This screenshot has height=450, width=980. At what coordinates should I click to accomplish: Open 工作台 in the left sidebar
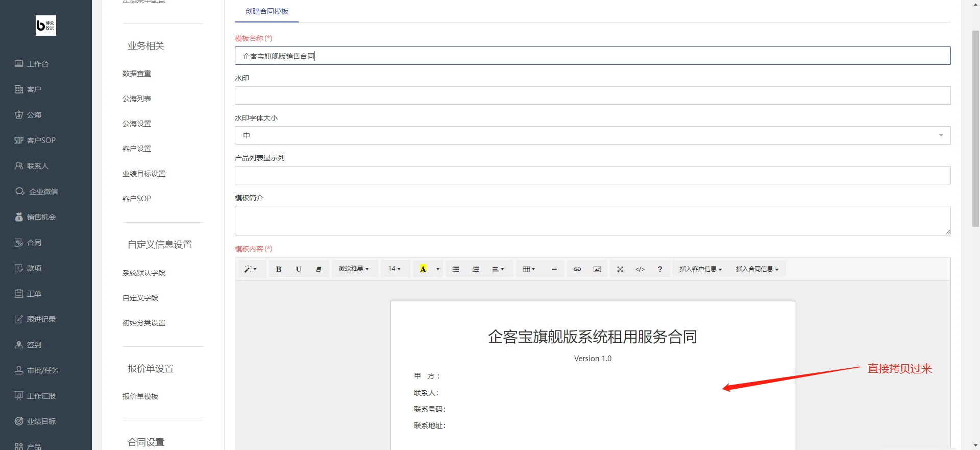point(38,64)
